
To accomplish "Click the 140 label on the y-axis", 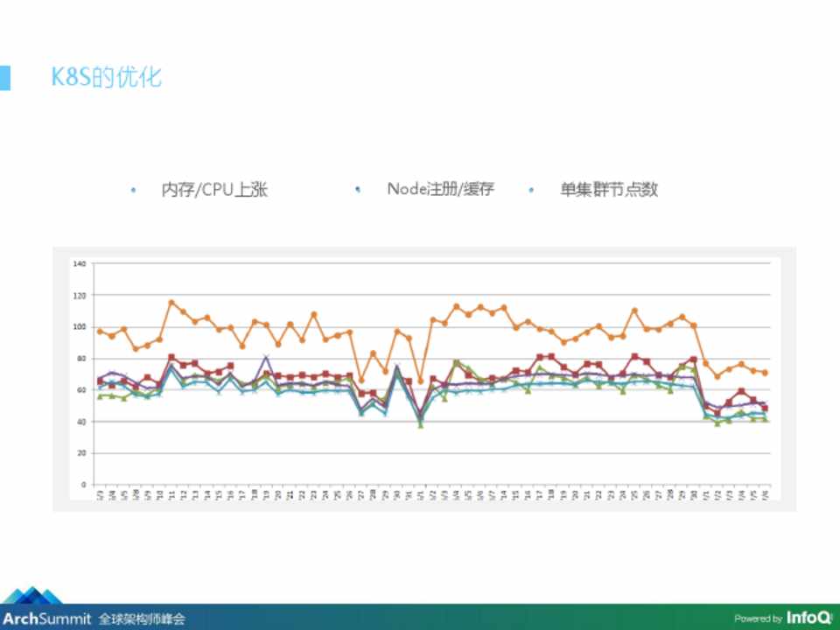I will tap(80, 263).
